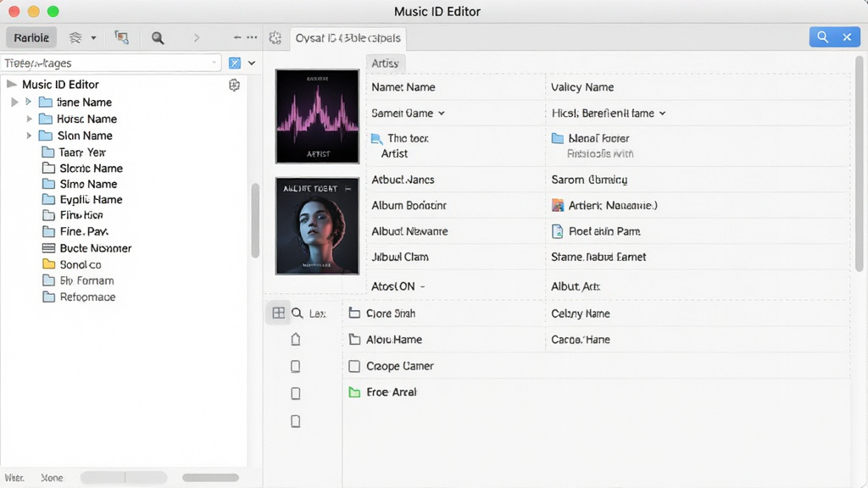Click colorful icon beside Artlerk Neneanie

[558, 205]
